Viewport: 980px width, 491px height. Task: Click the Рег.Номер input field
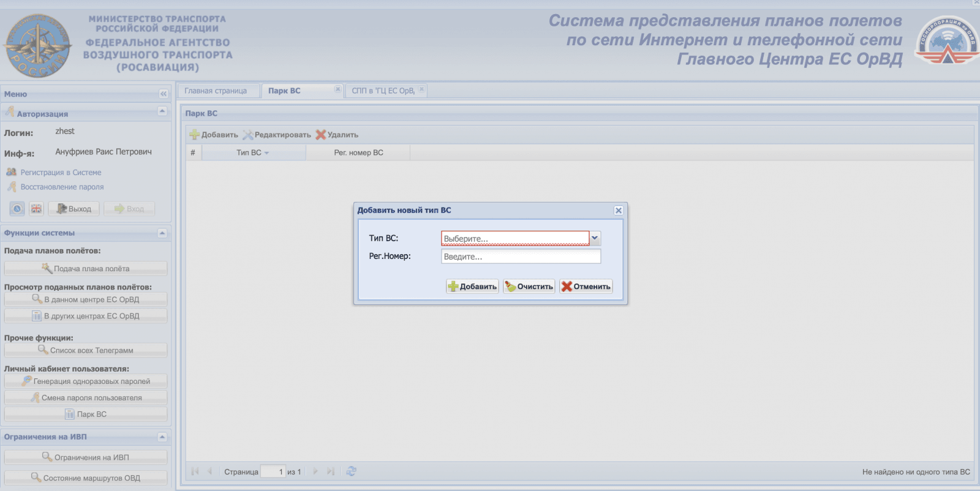[521, 257]
